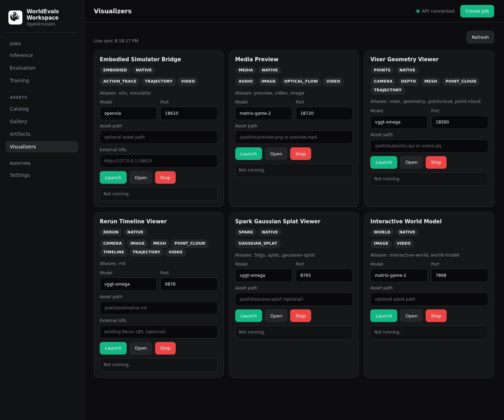
Task: Stop the Media Preview visualizer
Action: pyautogui.click(x=301, y=154)
